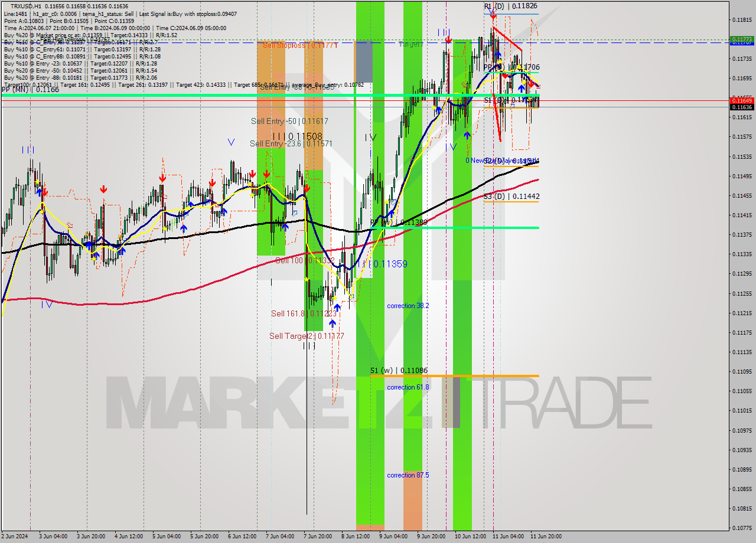Click the 0.11335 price axis value
Image resolution: width=756 pixels, height=543 pixels.
(x=742, y=254)
